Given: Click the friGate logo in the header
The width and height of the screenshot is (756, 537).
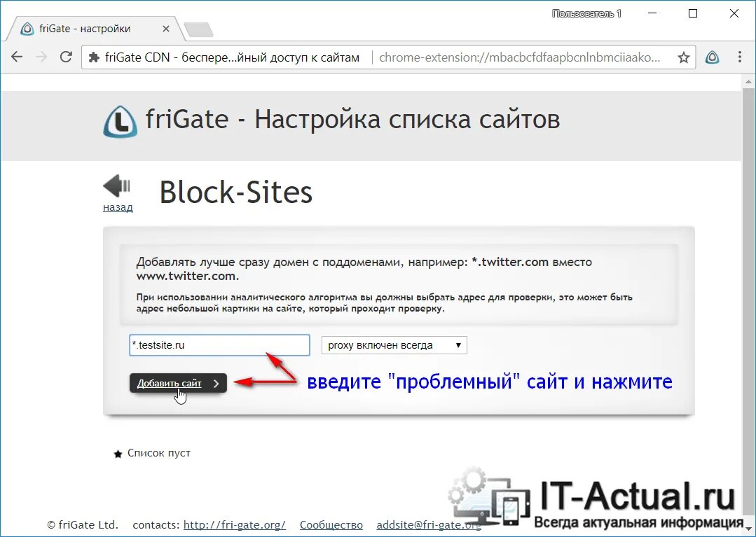Looking at the screenshot, I should (120, 121).
